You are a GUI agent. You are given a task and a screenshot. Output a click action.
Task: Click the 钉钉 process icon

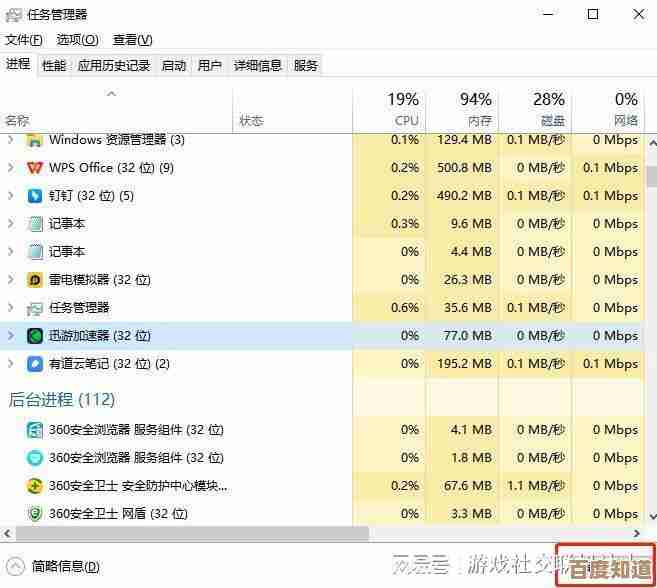35,196
